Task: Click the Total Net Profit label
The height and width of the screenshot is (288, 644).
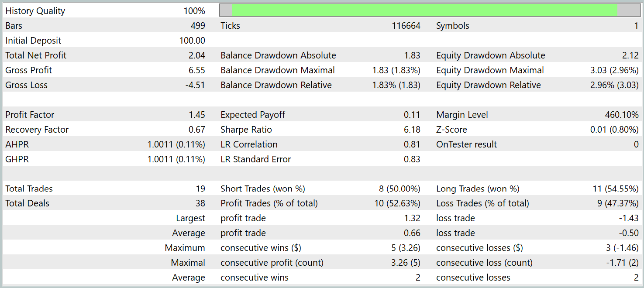Action: tap(36, 55)
